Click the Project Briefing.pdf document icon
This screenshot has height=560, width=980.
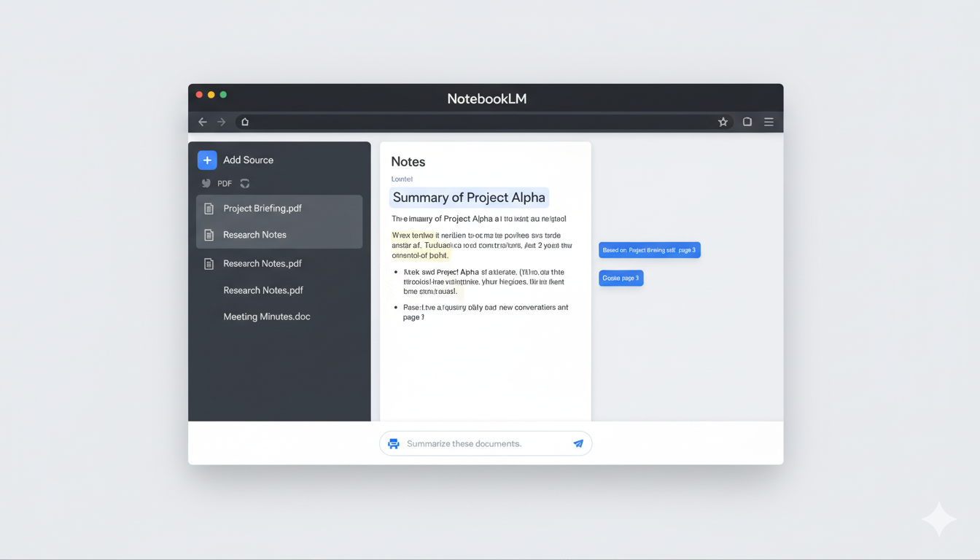coord(209,208)
